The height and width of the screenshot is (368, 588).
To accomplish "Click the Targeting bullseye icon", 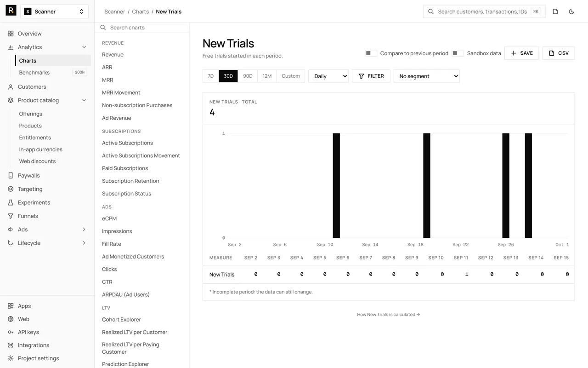I will pos(11,189).
